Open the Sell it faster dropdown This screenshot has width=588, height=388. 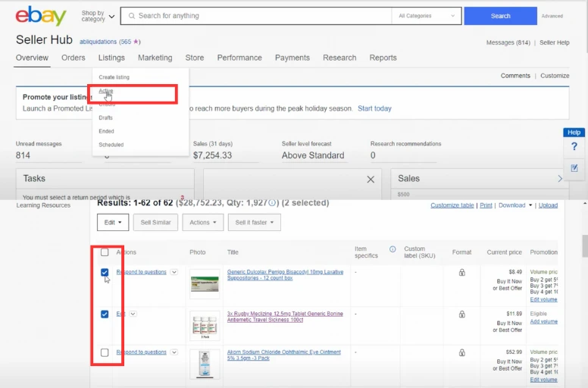click(x=255, y=223)
